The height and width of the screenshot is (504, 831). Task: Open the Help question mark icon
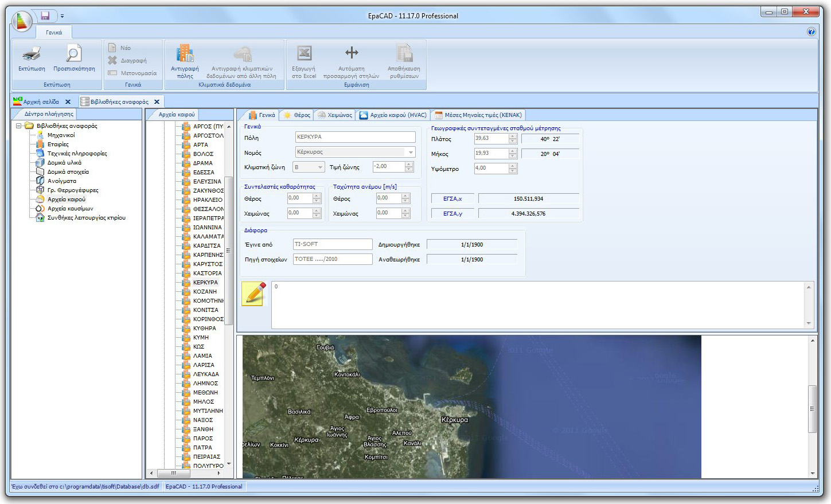[x=812, y=32]
